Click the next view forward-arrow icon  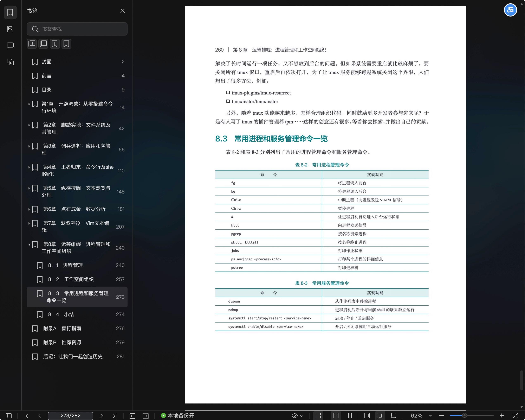pyautogui.click(x=146, y=416)
